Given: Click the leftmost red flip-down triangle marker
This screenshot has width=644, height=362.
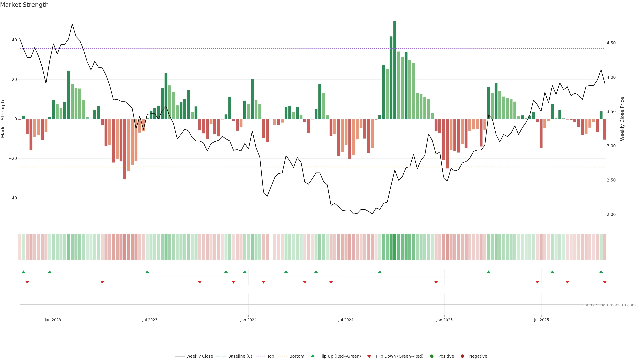Looking at the screenshot, I should coord(27,282).
